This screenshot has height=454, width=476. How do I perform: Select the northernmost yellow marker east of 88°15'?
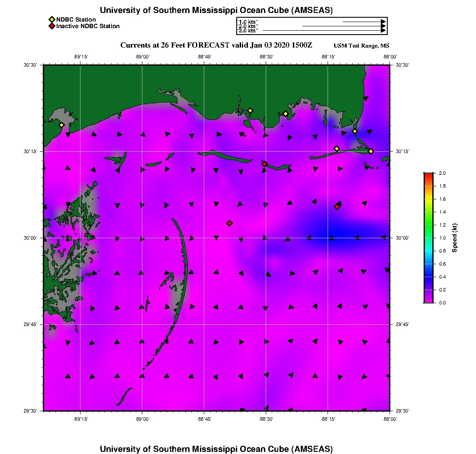[x=355, y=131]
